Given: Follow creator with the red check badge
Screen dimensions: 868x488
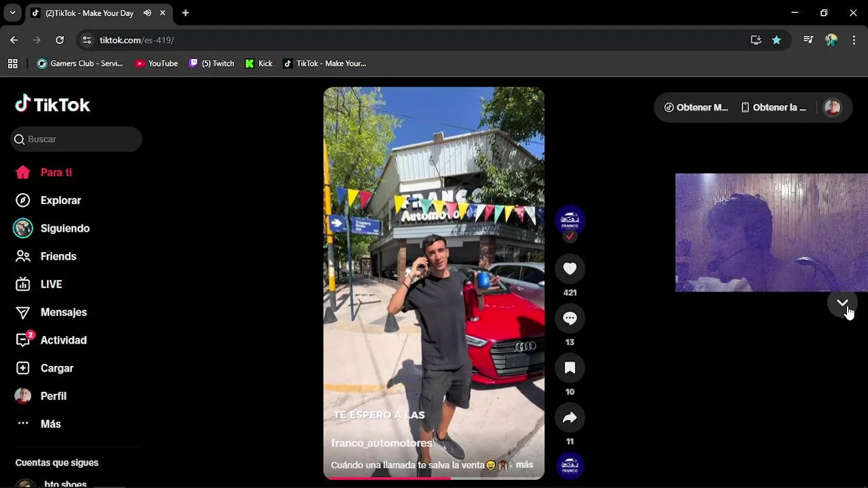Looking at the screenshot, I should pyautogui.click(x=570, y=236).
